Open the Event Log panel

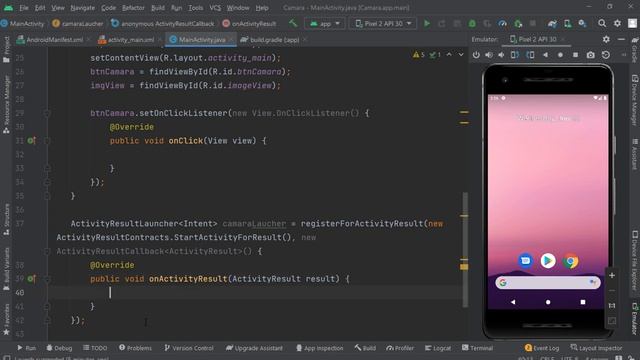point(542,348)
